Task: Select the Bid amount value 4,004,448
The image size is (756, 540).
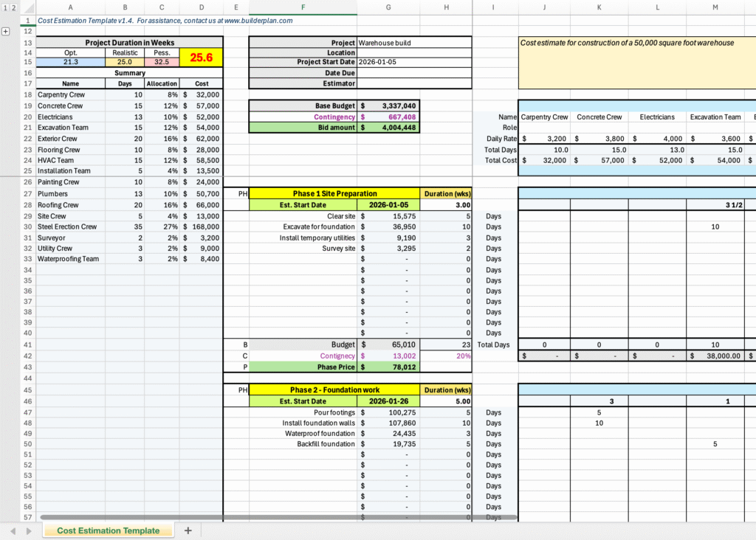Action: 388,128
